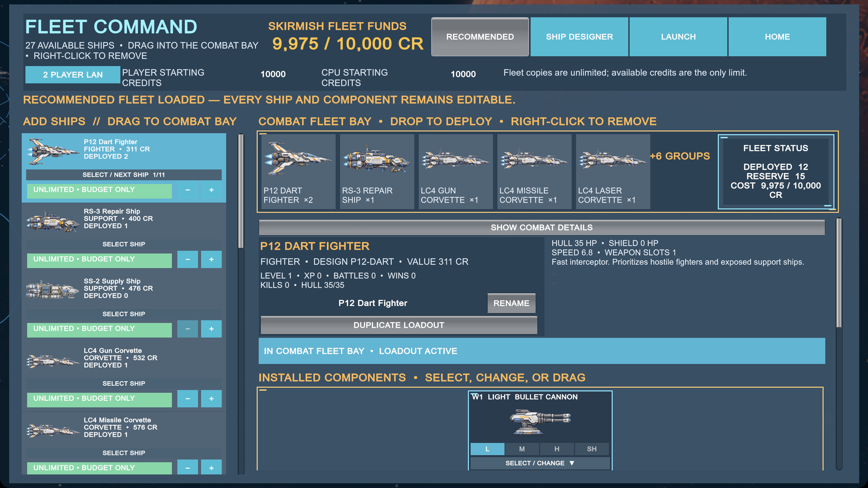Edit the player starting credits value 10000
868x488 pixels.
coord(273,74)
